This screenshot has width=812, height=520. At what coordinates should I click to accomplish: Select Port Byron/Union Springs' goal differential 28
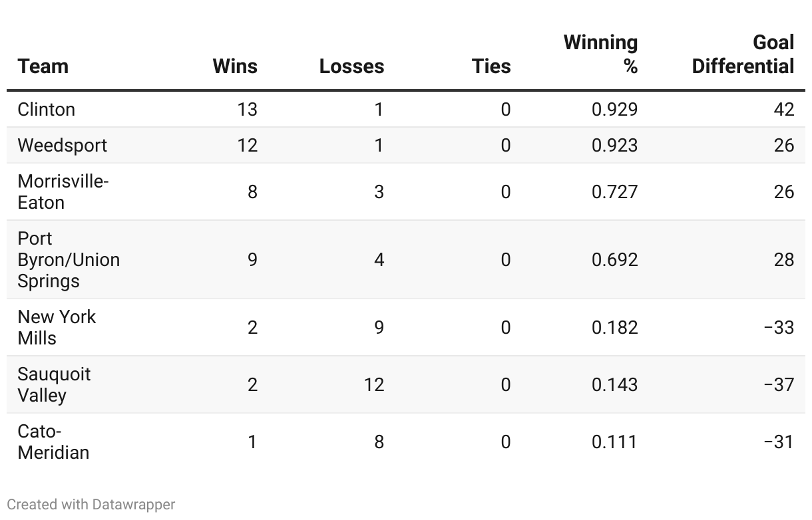click(783, 259)
